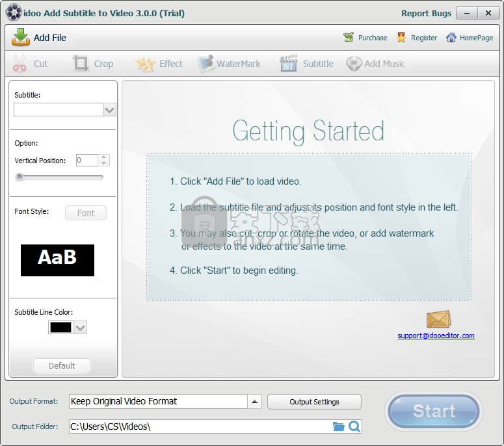Click the HomePage text link
This screenshot has height=446, width=504.
coord(476,38)
